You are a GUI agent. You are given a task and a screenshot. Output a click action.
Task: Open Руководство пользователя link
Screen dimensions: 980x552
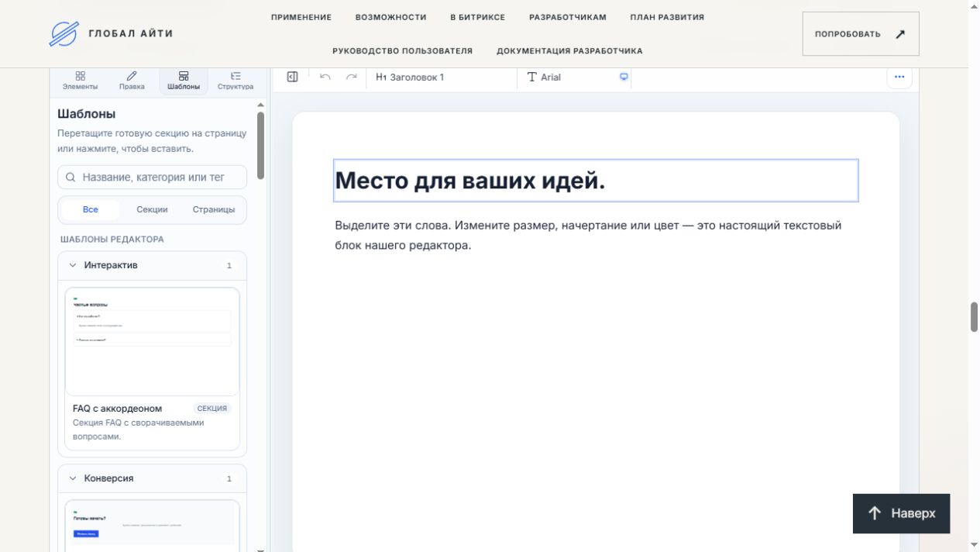402,51
